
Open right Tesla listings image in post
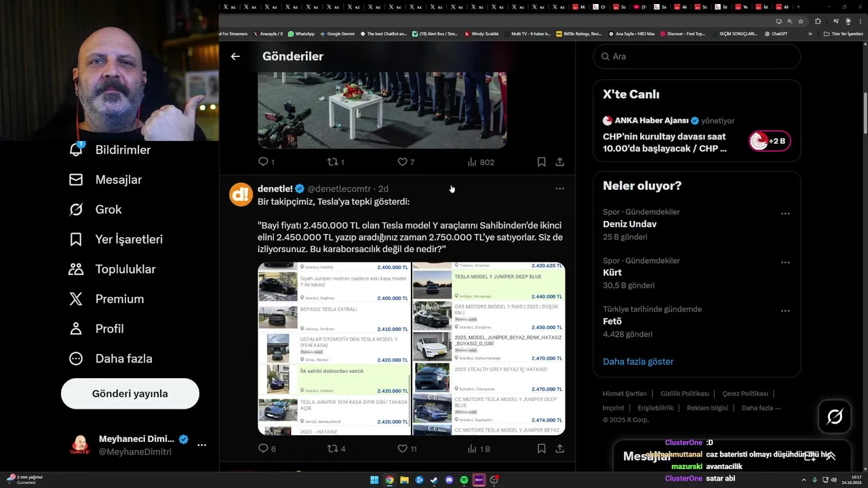489,348
